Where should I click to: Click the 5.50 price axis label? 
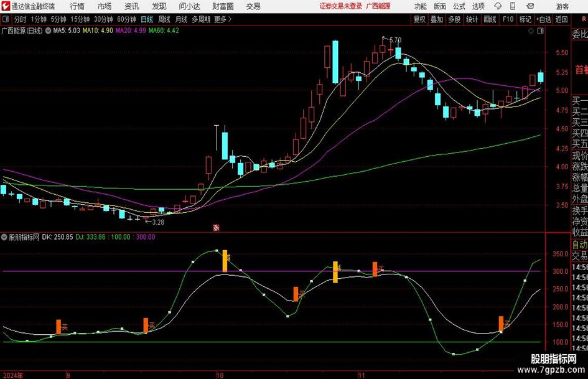pyautogui.click(x=562, y=52)
